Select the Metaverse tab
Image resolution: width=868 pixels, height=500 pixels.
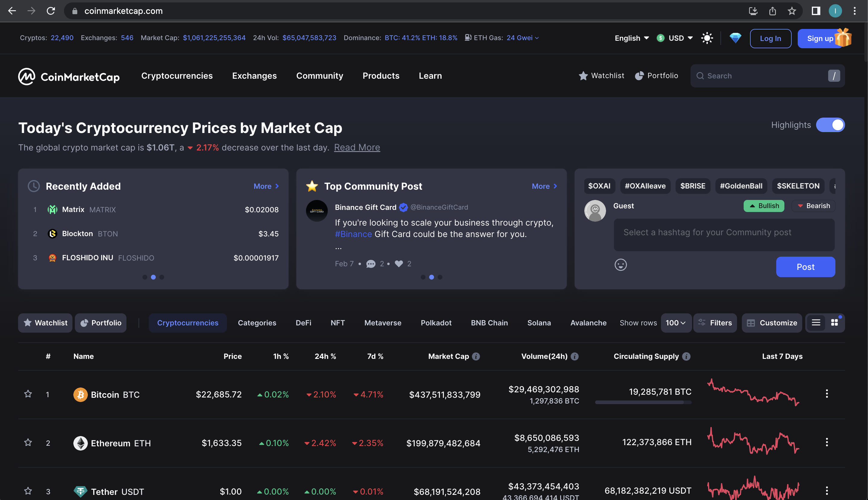[382, 323]
